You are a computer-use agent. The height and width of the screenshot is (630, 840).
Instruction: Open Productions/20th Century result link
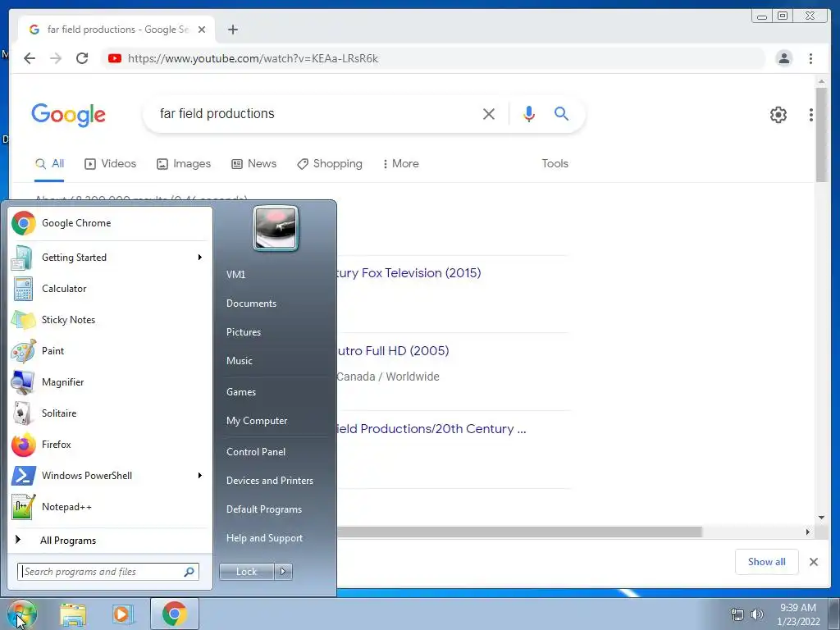coord(431,428)
